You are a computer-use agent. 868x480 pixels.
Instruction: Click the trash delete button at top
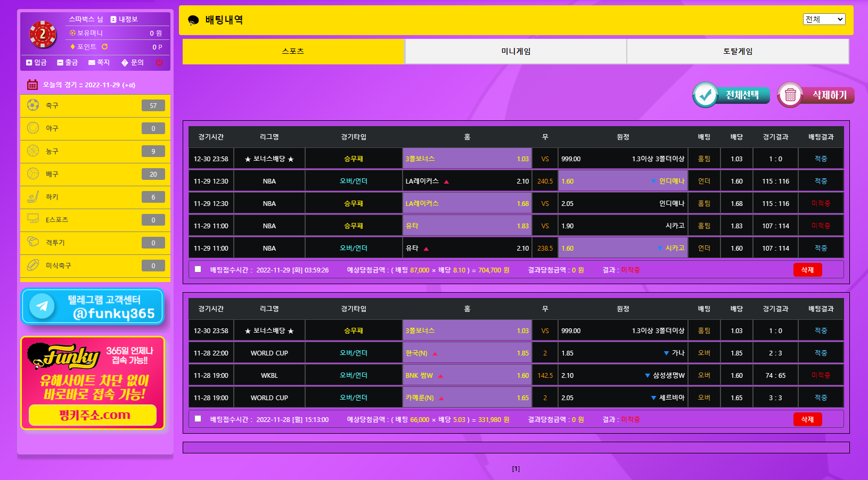pos(816,95)
